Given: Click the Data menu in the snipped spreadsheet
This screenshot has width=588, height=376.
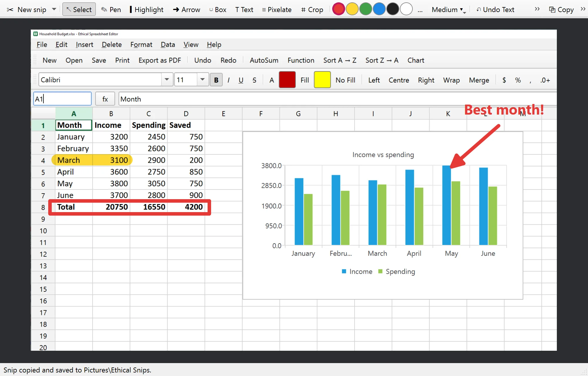Looking at the screenshot, I should pos(168,45).
